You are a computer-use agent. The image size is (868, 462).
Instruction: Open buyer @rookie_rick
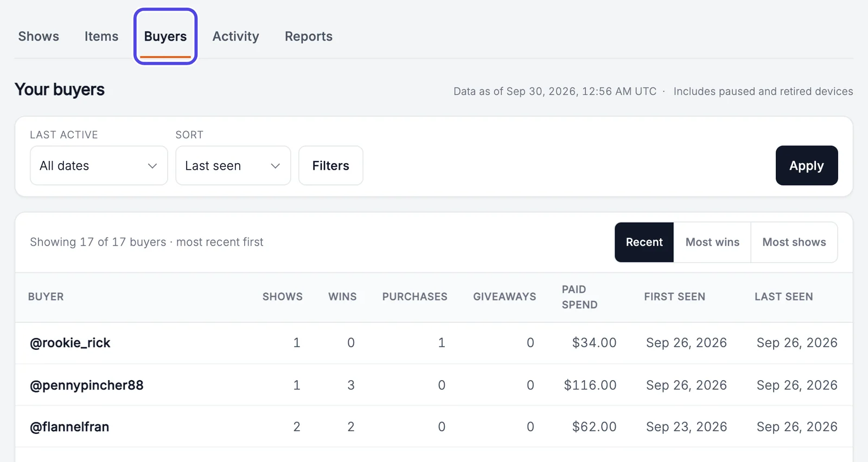tap(70, 343)
